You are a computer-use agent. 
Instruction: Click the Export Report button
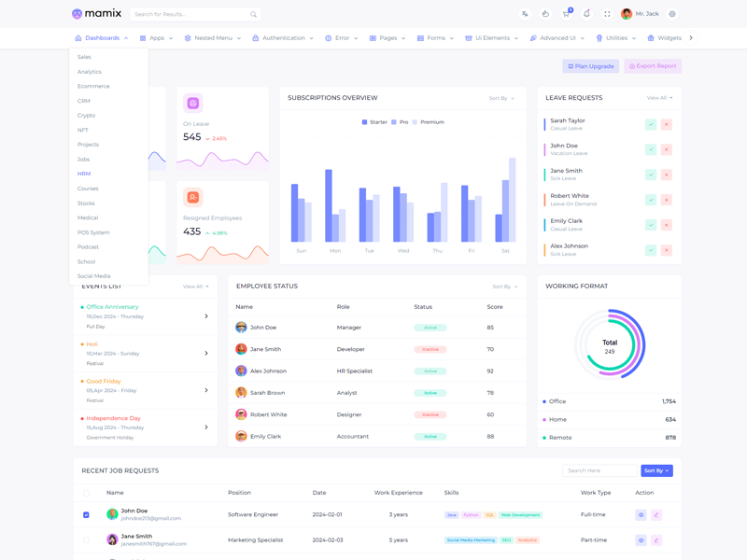coord(653,66)
